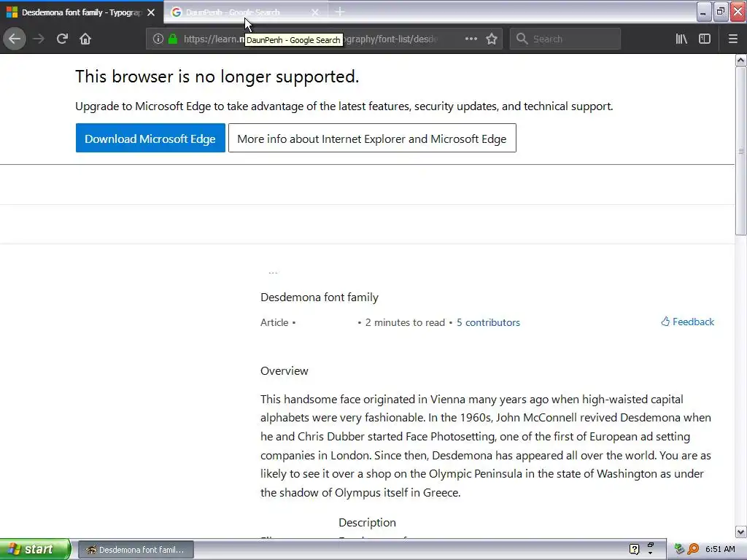Screen dimensions: 747x560
Task: Click the browser Back arrow button
Action: tap(15, 39)
